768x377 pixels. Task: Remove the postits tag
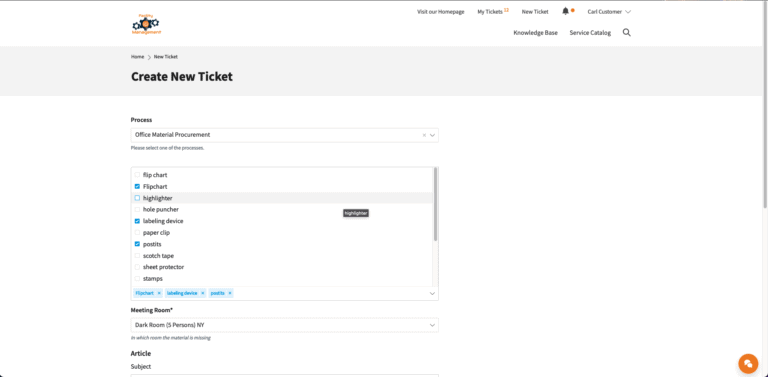[230, 293]
